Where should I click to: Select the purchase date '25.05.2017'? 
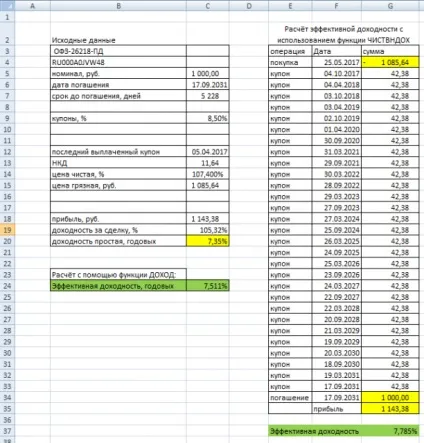(x=336, y=62)
